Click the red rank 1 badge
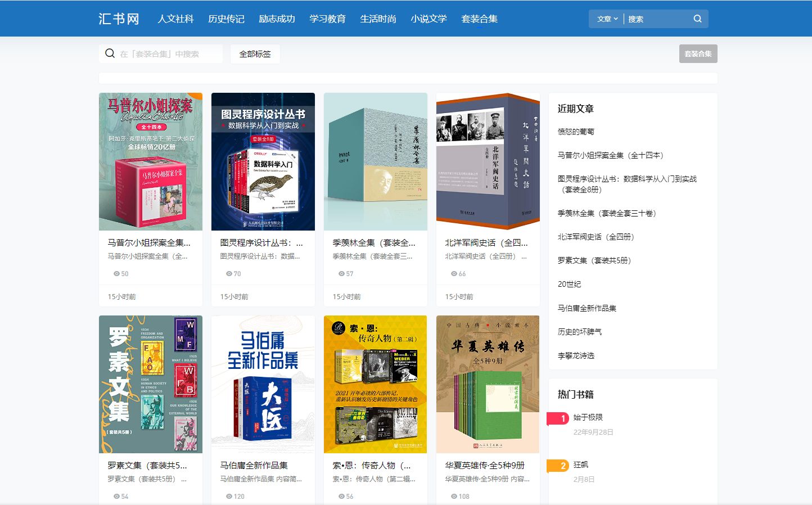Screen dimensions: 812x505 [x=558, y=418]
